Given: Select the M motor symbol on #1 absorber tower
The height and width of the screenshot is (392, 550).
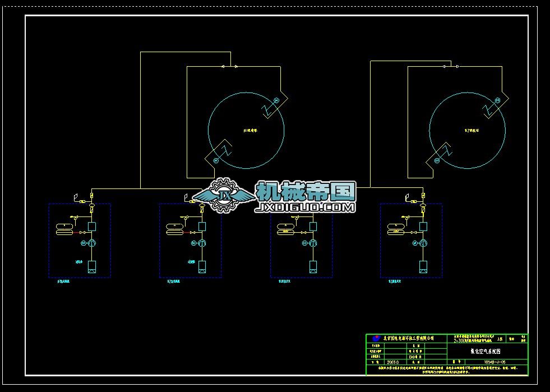Looking at the screenshot, I should tap(276, 99).
